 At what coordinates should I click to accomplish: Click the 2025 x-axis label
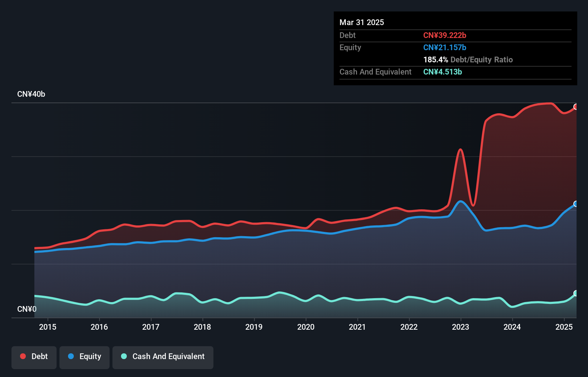[x=564, y=327]
